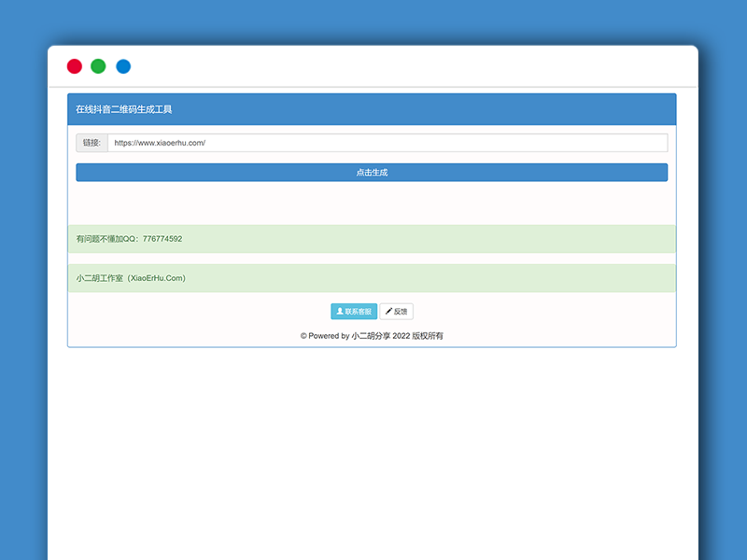This screenshot has width=747, height=560.
Task: Click the QQ number 776774592
Action: [162, 239]
